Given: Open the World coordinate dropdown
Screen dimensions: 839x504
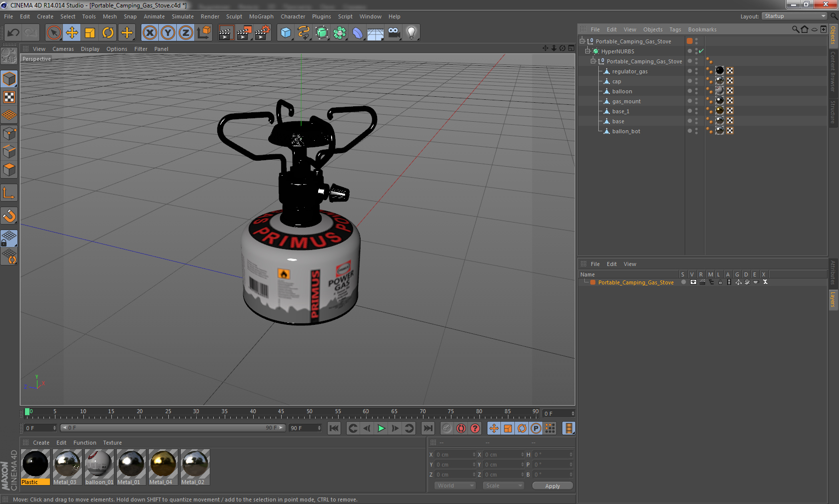Looking at the screenshot, I should click(454, 486).
